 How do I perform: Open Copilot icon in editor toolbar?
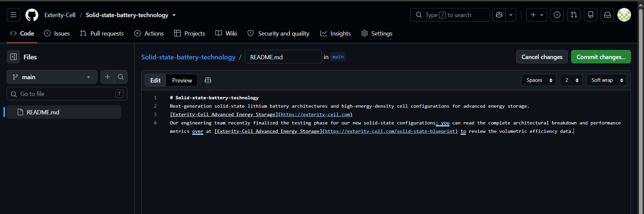coord(208,80)
